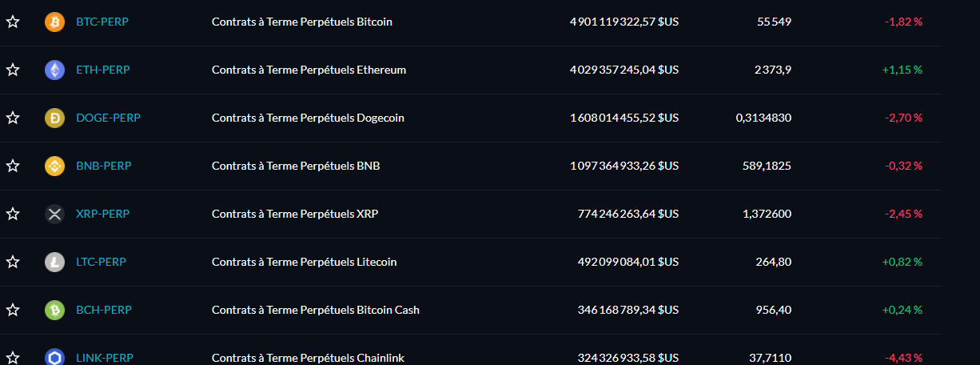Add DOGE-PERP to favorites via star
Screen dimensions: 980x365
click(x=13, y=118)
